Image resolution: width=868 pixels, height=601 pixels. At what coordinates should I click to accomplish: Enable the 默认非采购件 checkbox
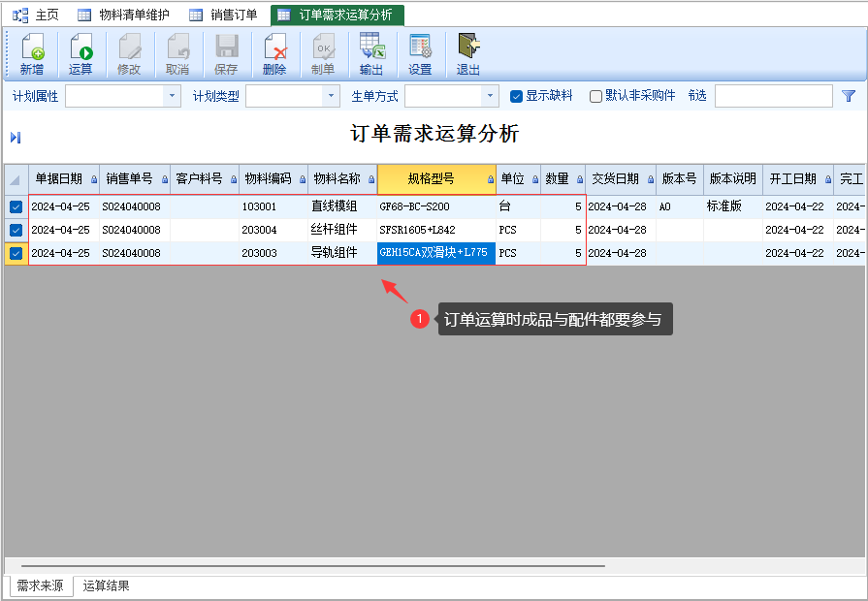596,96
